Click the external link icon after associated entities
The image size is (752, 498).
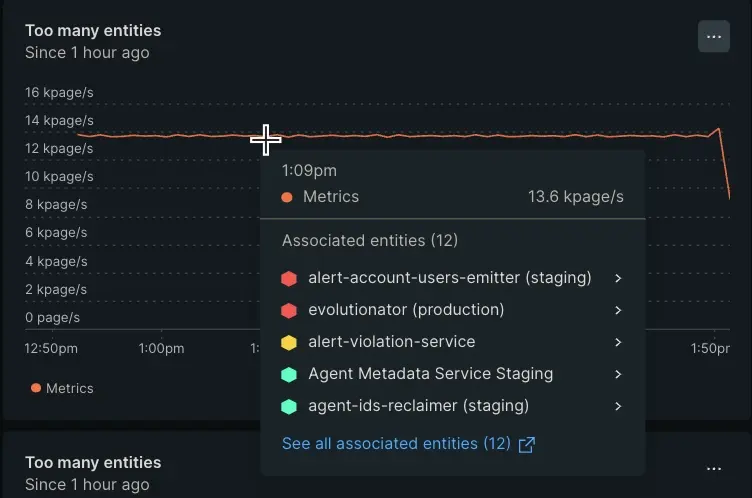(527, 444)
